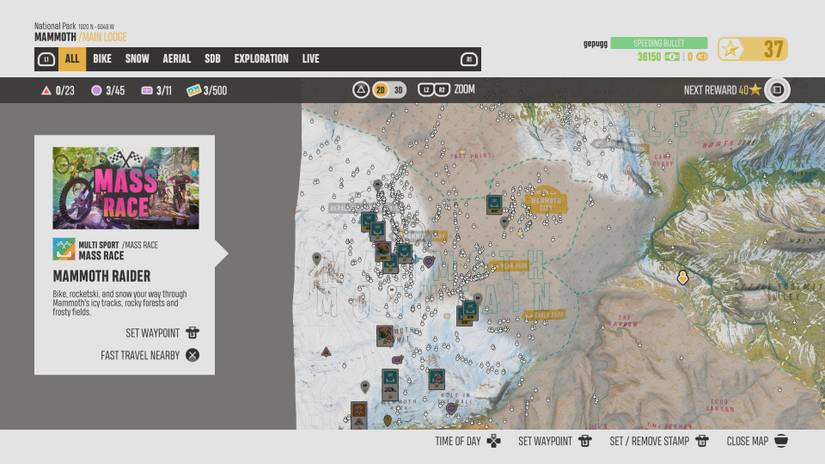Click the Mammoth City yellow label on map
Viewport: 825px width, 464px height.
coord(546,201)
